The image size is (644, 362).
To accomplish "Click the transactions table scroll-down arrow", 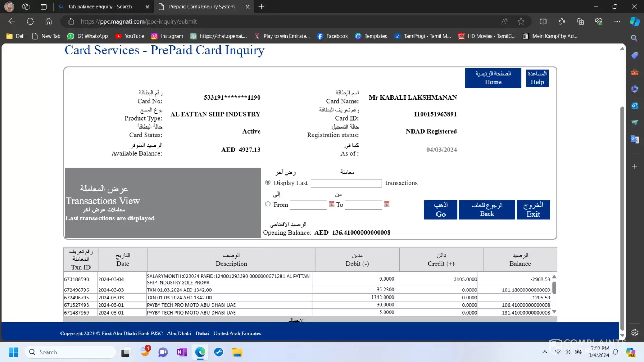I will coord(554,311).
